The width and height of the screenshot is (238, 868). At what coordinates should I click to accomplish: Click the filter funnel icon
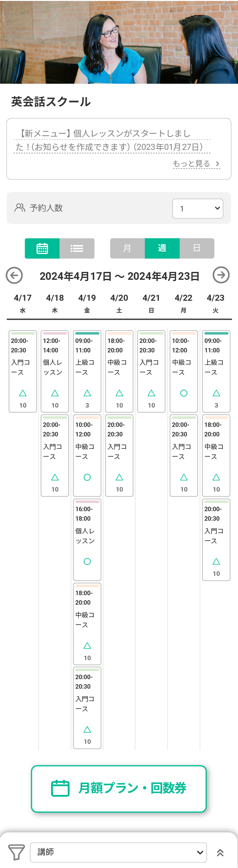click(16, 852)
